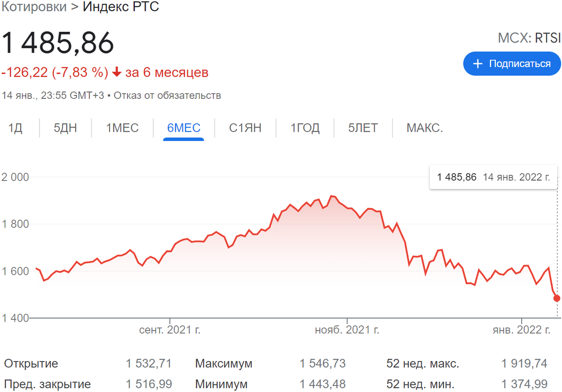Viewport: 562px width, 392px height.
Task: Click the plus icon on Подписаться button
Action: [x=478, y=64]
